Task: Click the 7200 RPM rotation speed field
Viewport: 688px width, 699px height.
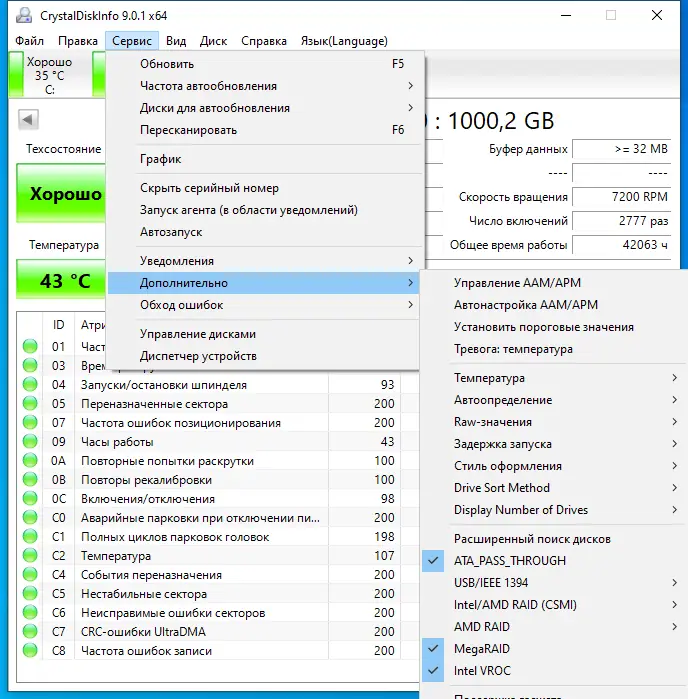Action: click(x=622, y=197)
